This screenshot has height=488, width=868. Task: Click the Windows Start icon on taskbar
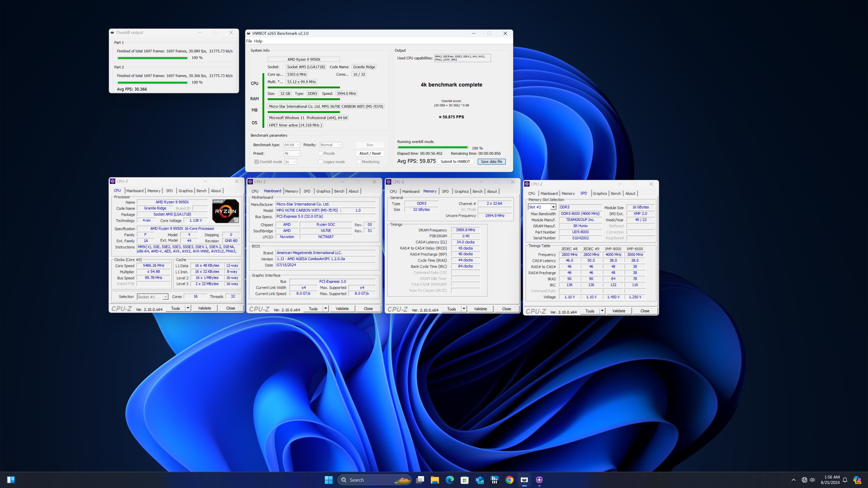click(328, 480)
